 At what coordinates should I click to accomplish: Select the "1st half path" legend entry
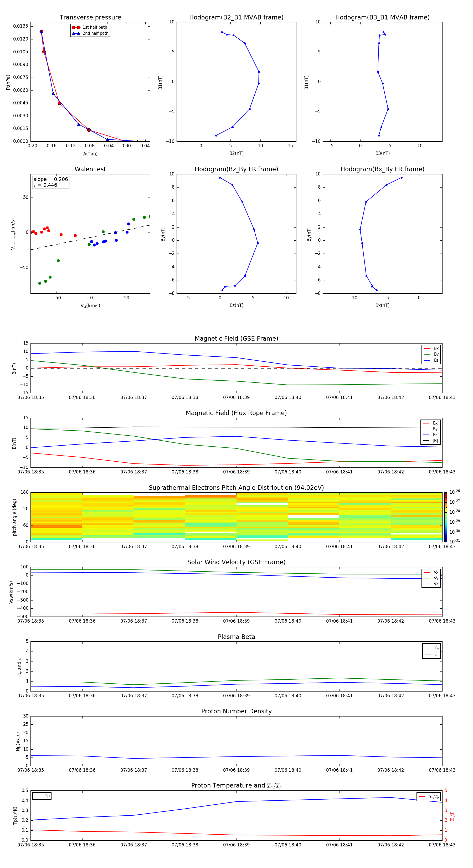[x=90, y=27]
